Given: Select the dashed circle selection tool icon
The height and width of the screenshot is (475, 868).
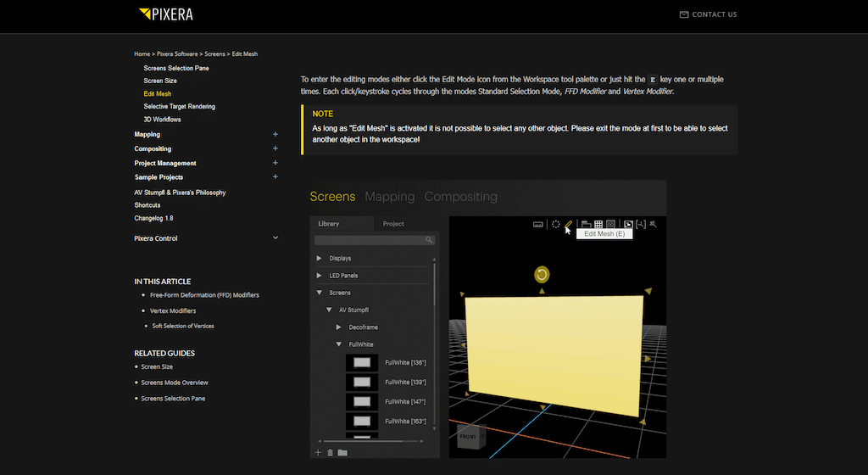Looking at the screenshot, I should [556, 225].
